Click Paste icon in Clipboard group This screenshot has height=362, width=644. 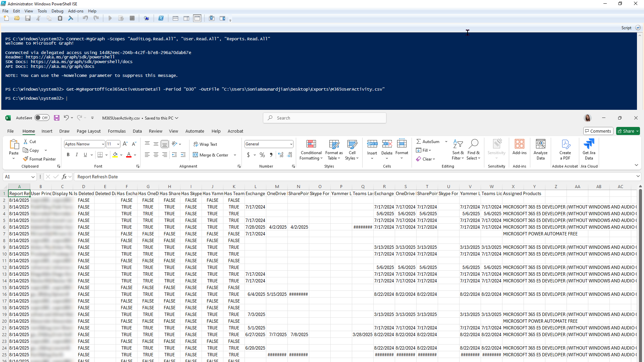14,144
